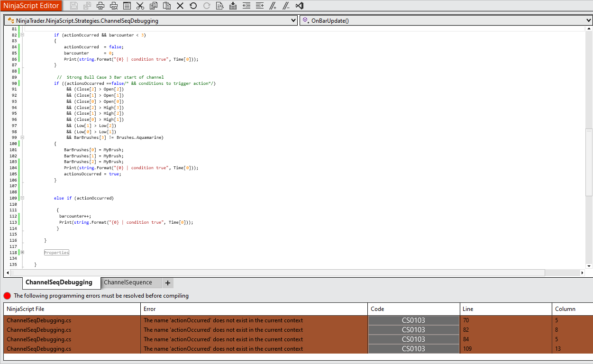Collapse the else-if block at line 109
593x364 pixels.
[x=22, y=198]
